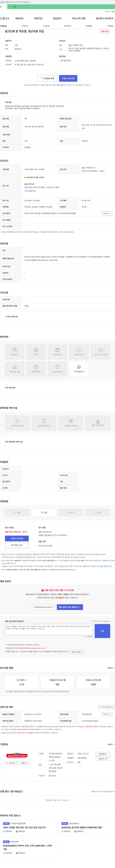This screenshot has width=115, height=868.
Task: Click 개인정보보호법 상세 보기 button
Action: 43,607
